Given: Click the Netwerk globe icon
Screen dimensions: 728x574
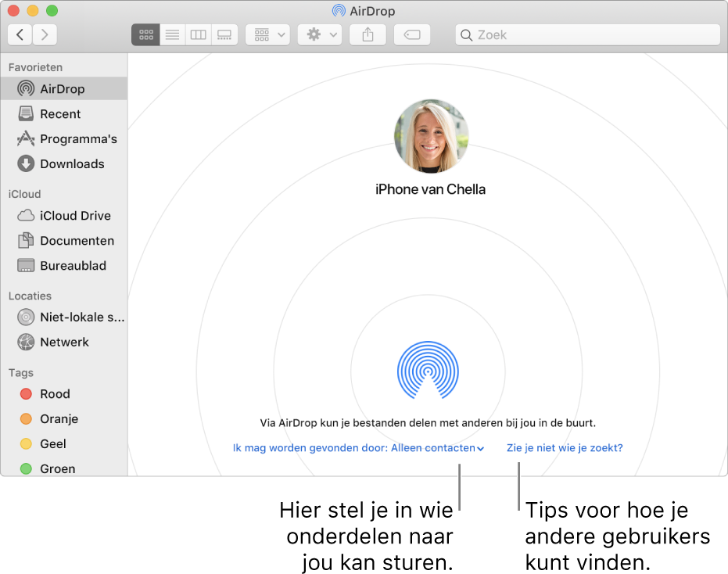Looking at the screenshot, I should pyautogui.click(x=26, y=342).
